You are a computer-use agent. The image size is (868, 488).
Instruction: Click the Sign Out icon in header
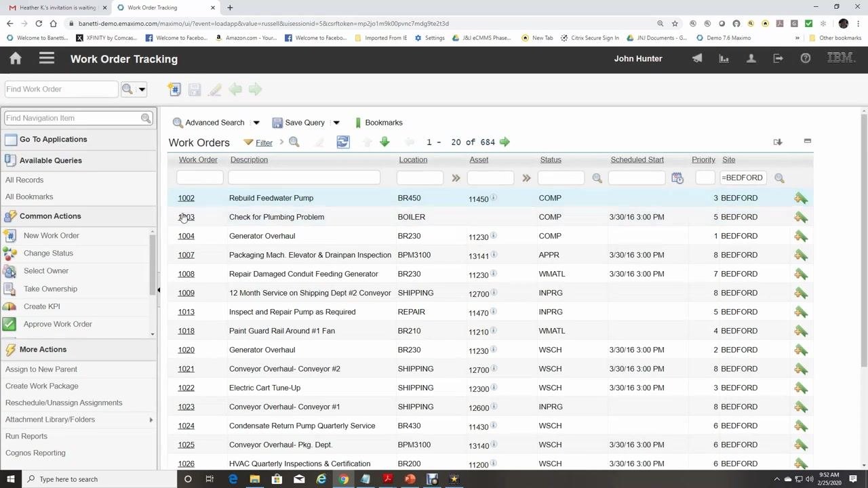pyautogui.click(x=778, y=59)
